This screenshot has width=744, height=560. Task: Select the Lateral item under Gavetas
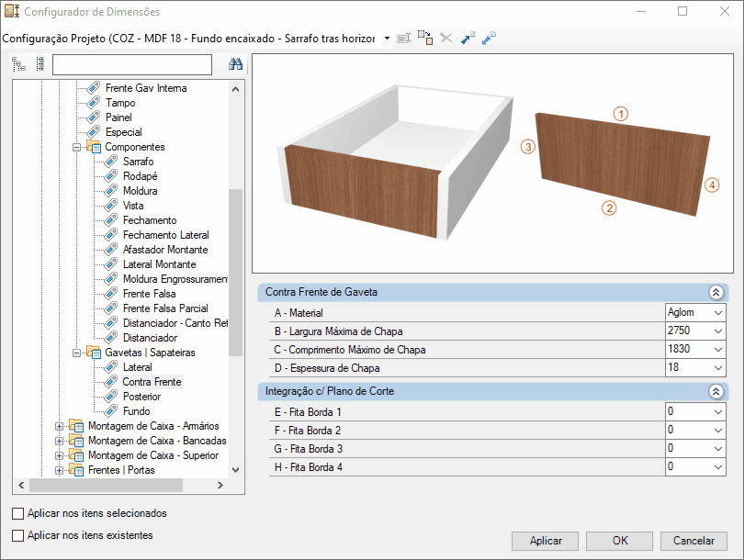138,367
